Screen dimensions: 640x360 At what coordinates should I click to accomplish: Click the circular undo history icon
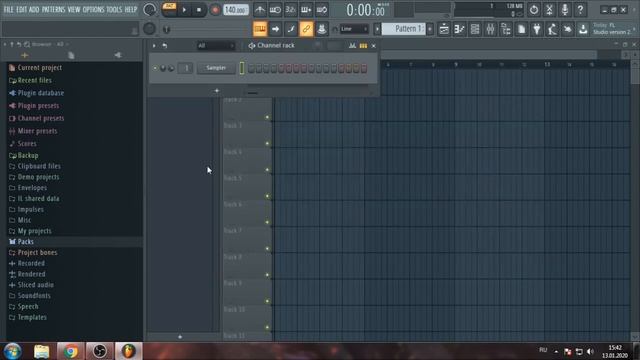(534, 10)
